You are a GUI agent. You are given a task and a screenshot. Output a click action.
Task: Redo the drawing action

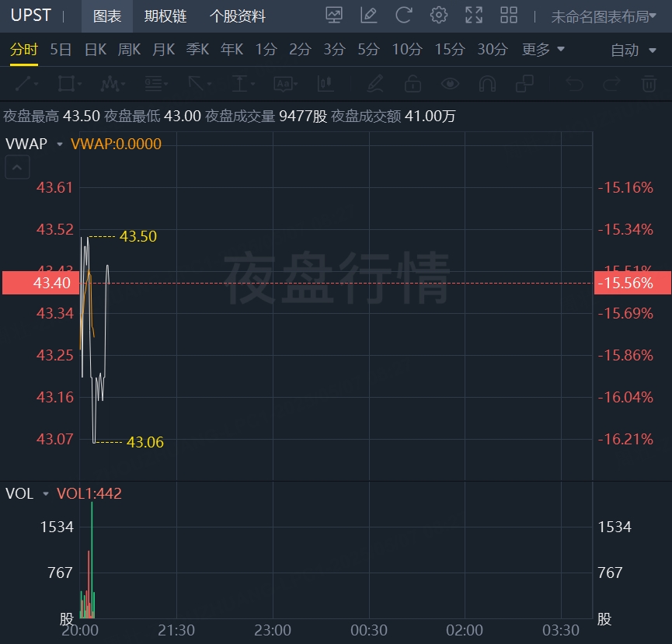point(611,84)
